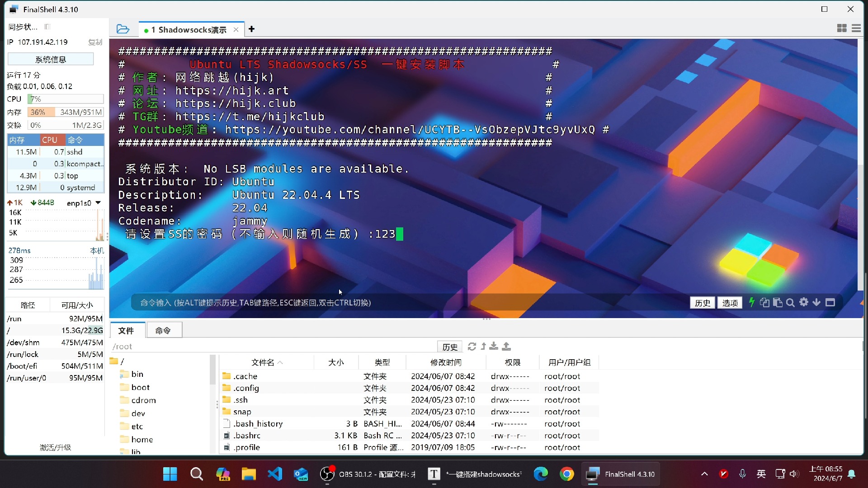
Task: Open the main hamburger menu icon
Action: coord(856,28)
